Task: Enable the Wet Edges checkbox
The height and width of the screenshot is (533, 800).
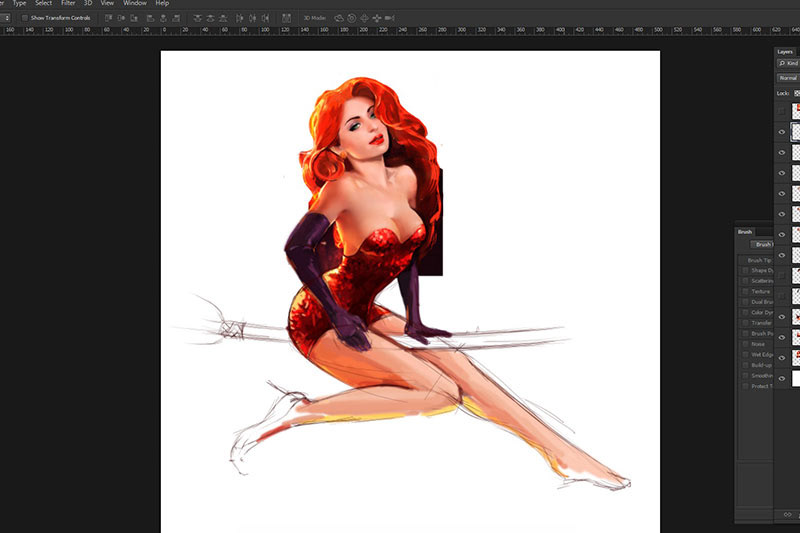Action: pyautogui.click(x=745, y=354)
